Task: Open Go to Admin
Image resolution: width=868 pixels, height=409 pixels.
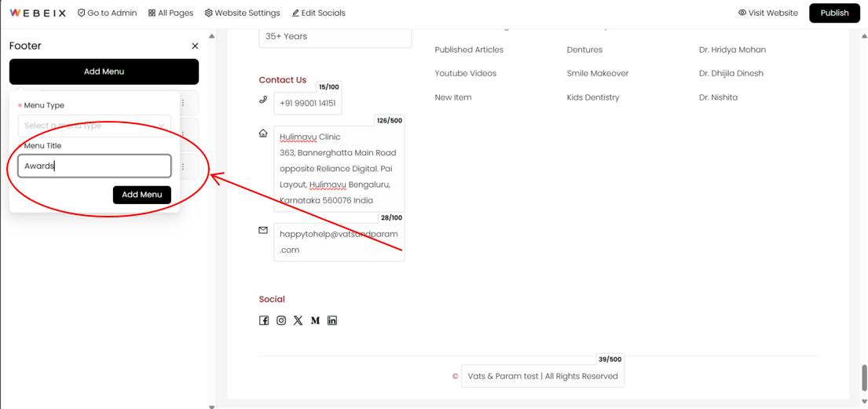Action: point(107,13)
